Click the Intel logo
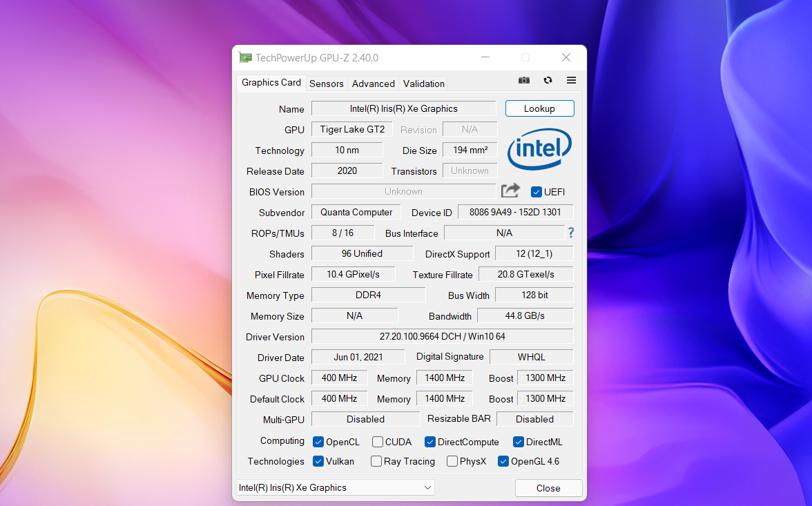812x506 pixels. (540, 149)
